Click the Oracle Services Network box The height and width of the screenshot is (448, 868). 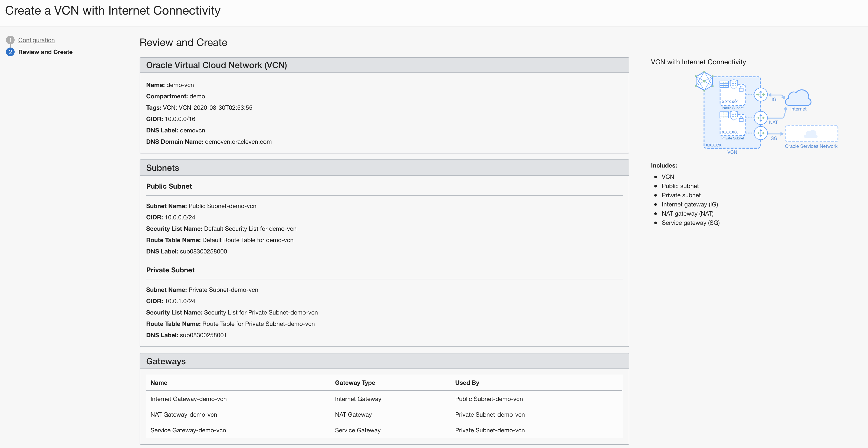coord(811,134)
